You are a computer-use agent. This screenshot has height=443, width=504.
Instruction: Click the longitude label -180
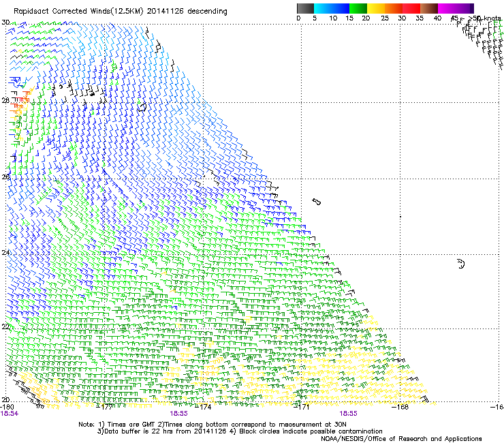[x=7, y=407]
